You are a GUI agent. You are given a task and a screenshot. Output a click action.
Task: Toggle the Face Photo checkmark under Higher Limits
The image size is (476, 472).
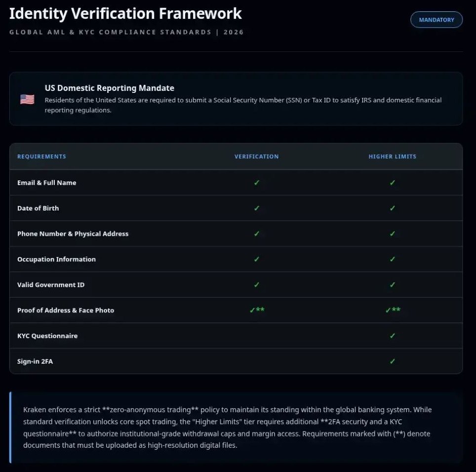392,310
